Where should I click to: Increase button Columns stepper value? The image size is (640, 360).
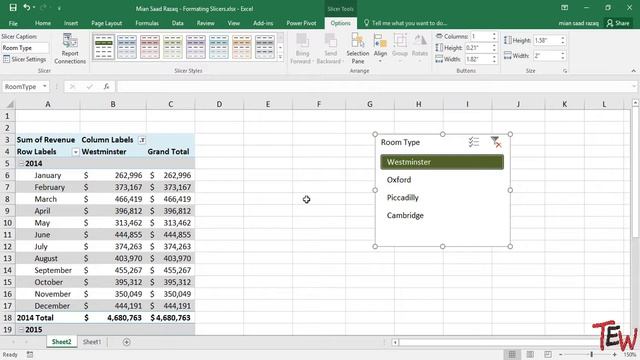tap(494, 34)
